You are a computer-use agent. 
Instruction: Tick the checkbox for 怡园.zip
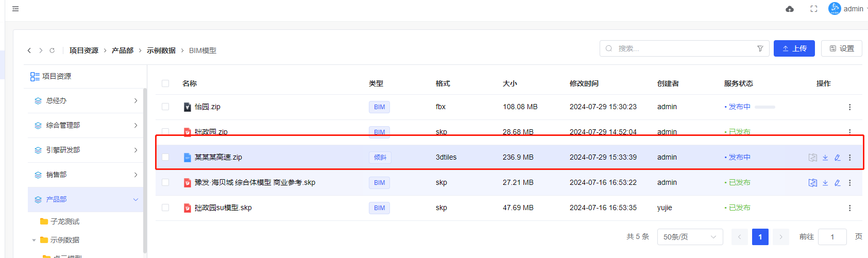click(165, 107)
